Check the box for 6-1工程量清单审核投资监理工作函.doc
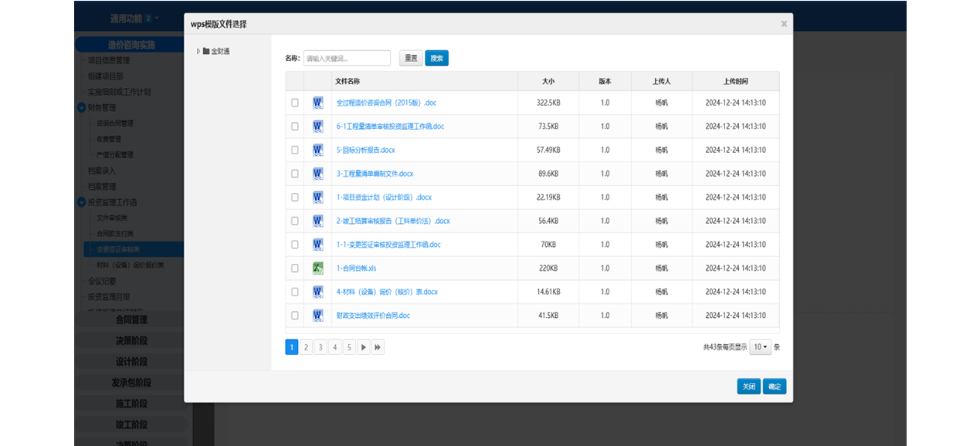The width and height of the screenshot is (980, 446). [x=295, y=127]
